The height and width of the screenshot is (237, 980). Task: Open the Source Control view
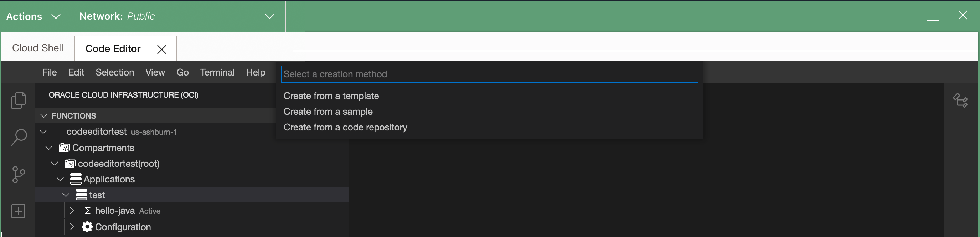pyautogui.click(x=18, y=174)
